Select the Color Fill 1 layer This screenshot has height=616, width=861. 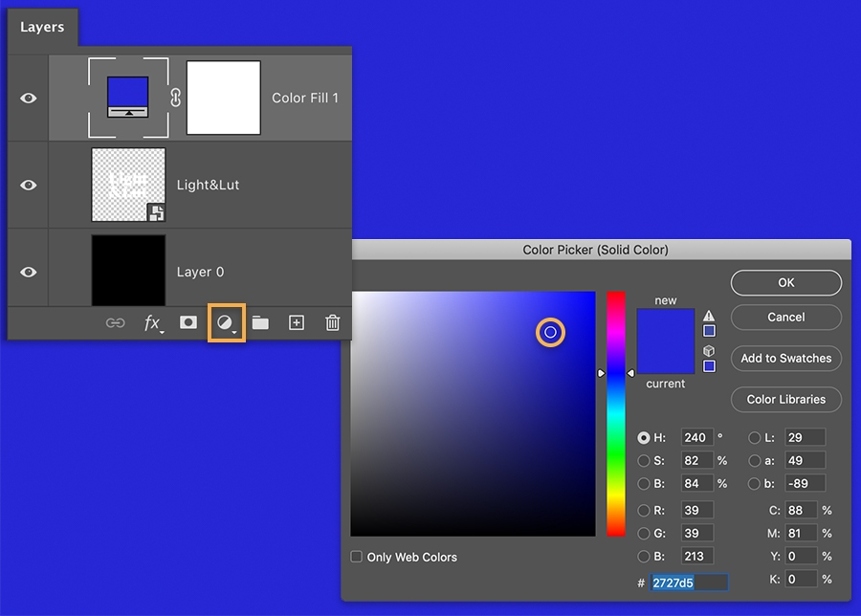[305, 98]
